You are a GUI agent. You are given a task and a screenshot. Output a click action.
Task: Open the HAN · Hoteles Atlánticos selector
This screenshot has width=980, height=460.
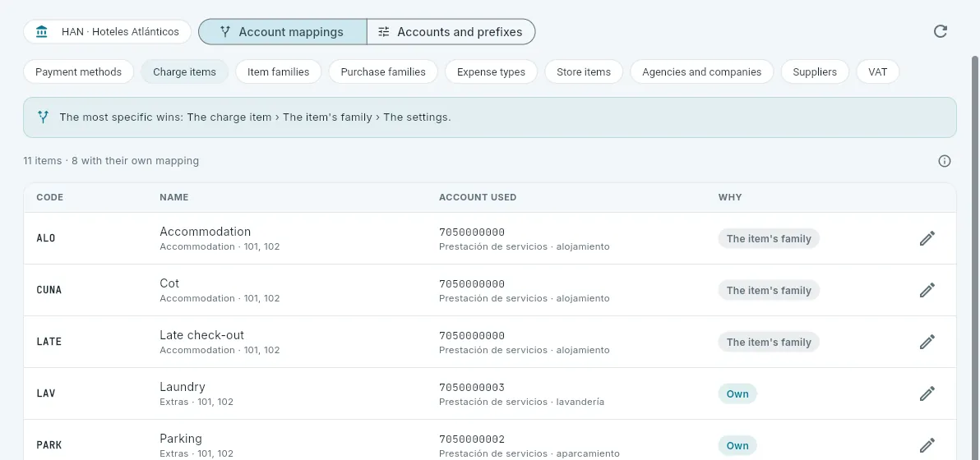[x=107, y=32]
